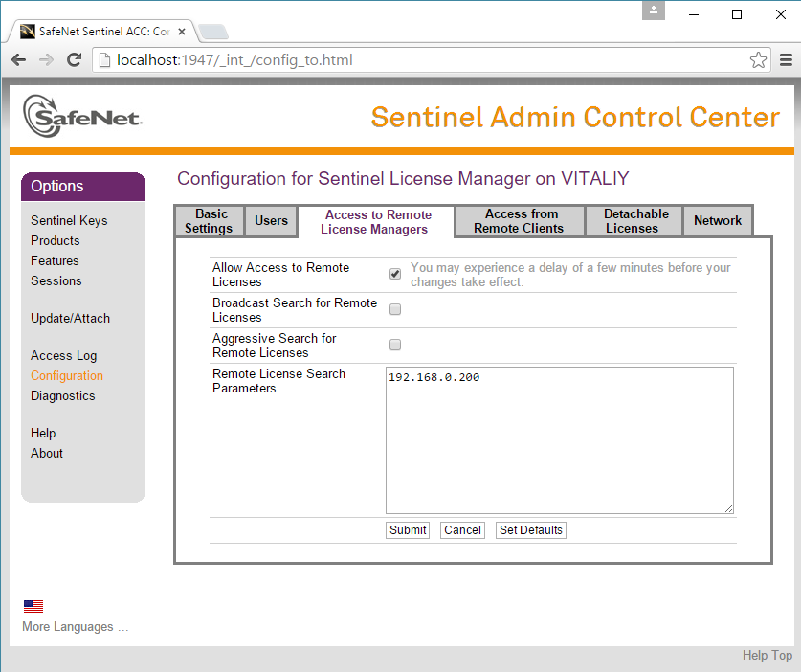Screen dimensions: 801x672
Task: Open the Access from Remote Clients tab
Action: coord(519,221)
